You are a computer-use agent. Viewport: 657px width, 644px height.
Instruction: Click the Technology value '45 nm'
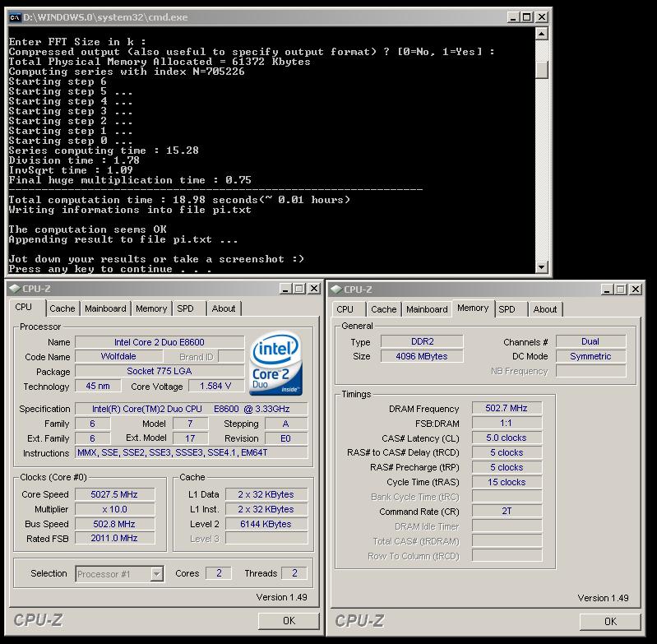98,386
